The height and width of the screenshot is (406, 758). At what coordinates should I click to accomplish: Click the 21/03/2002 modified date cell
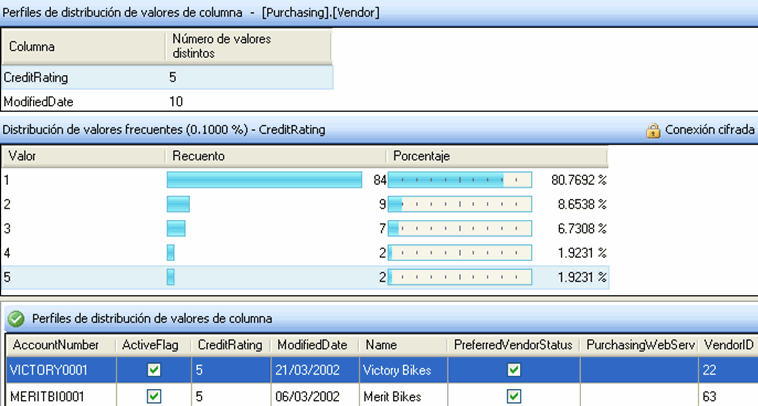[315, 370]
